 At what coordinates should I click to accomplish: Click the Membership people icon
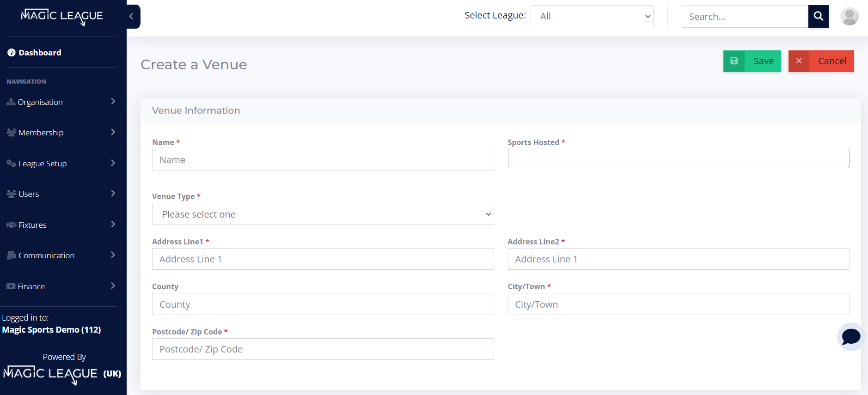click(x=12, y=133)
